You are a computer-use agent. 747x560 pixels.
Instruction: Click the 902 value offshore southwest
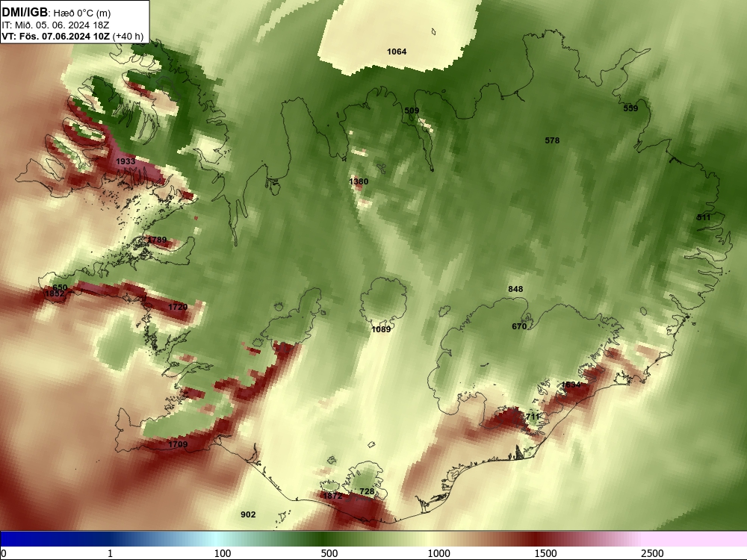click(248, 514)
